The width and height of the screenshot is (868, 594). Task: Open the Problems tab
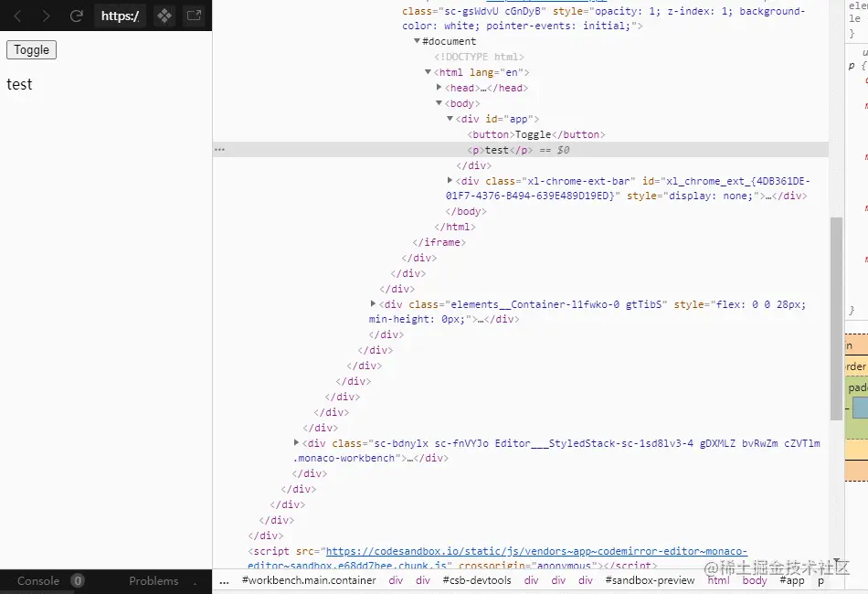153,580
